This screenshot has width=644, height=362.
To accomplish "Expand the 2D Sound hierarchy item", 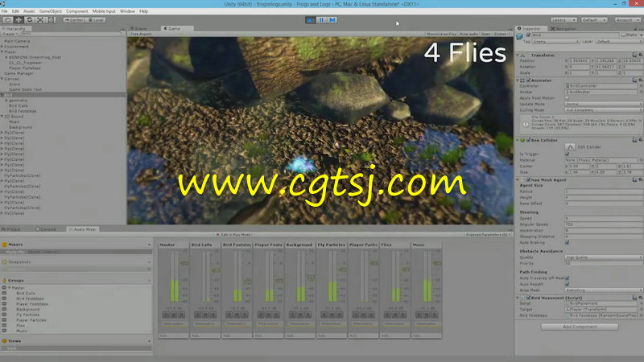I will [2, 116].
